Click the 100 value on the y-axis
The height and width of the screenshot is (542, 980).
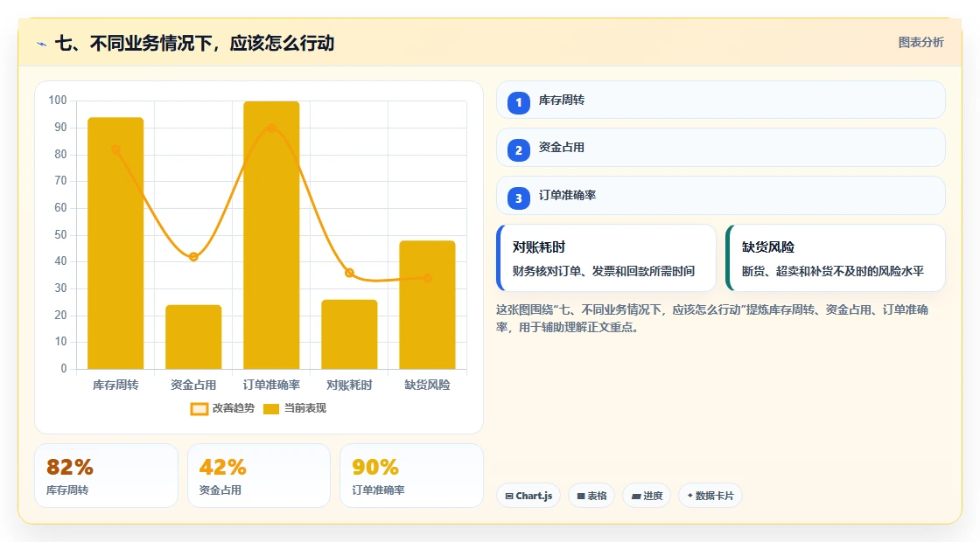58,100
